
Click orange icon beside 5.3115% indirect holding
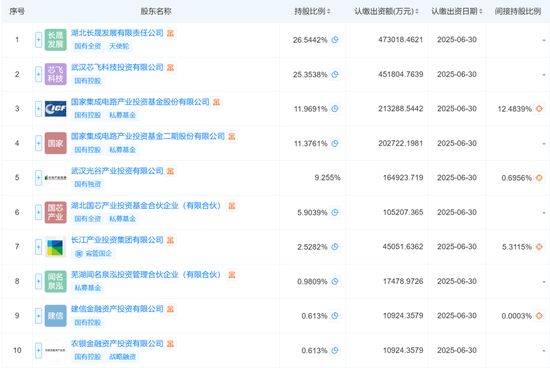coord(539,247)
